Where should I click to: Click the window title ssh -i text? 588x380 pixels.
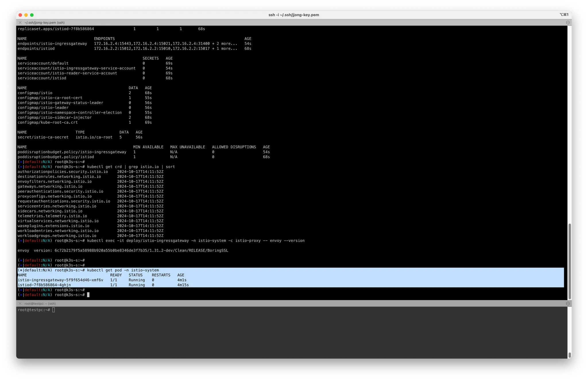(294, 15)
